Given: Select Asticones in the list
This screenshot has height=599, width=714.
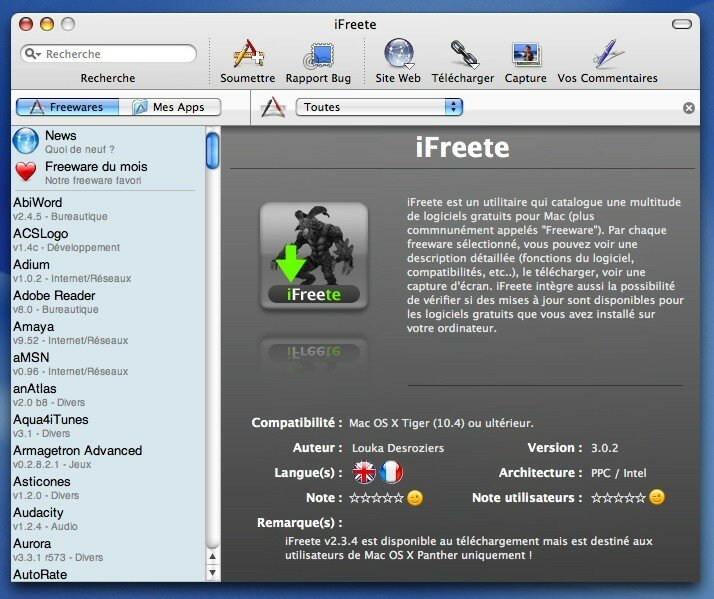Looking at the screenshot, I should 108,488.
